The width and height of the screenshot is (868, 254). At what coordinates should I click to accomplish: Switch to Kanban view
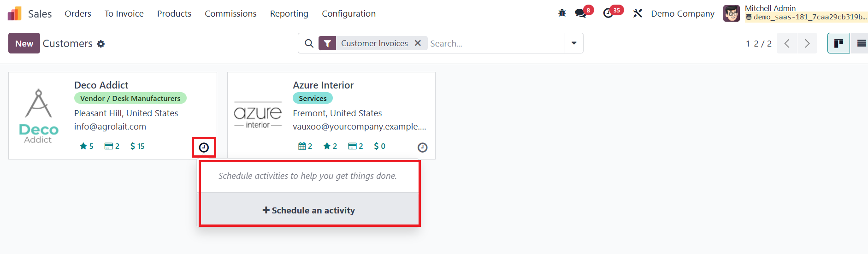(838, 43)
